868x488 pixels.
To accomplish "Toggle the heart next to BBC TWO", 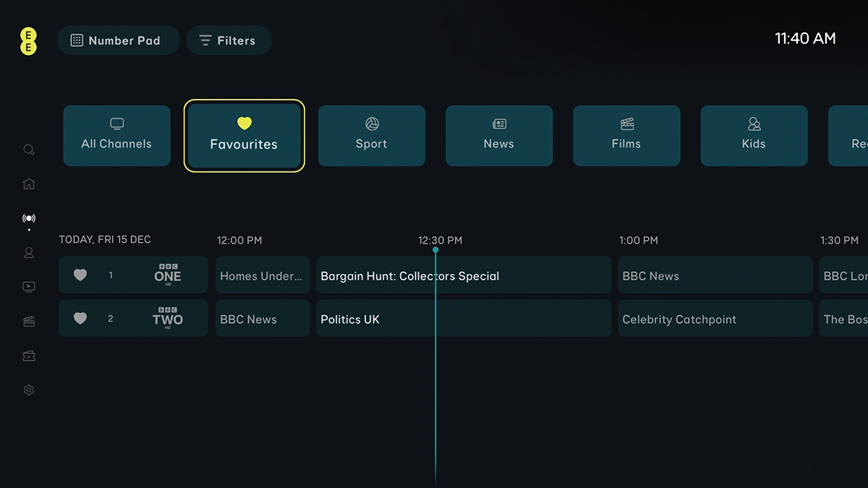I will coord(80,318).
